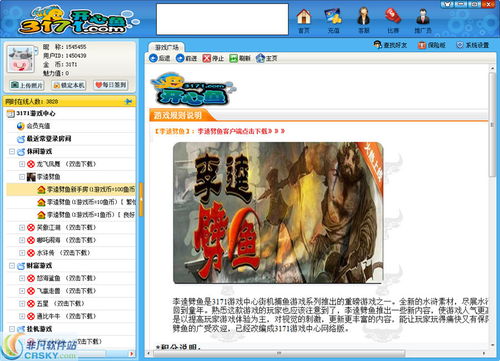Toggle the pin icon beside online count
This screenshot has height=361, width=500.
[x=128, y=101]
